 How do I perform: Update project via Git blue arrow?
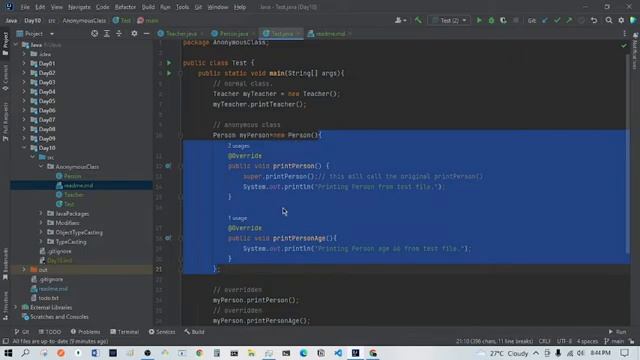(x=544, y=20)
